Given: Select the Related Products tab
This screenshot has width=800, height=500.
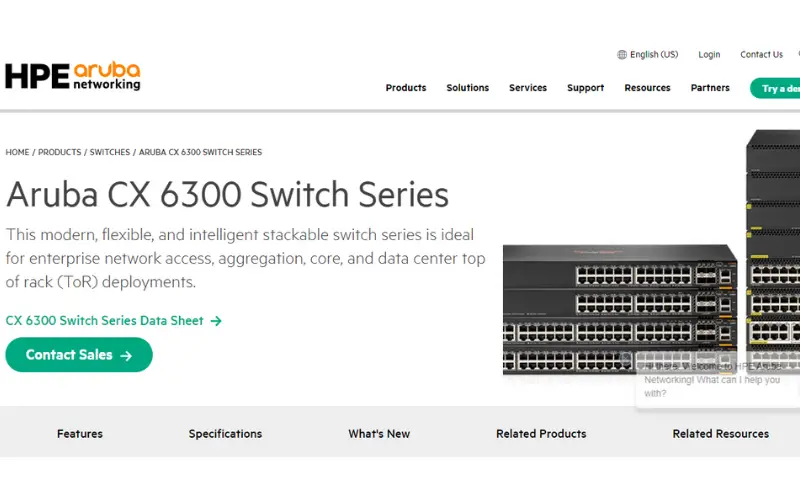Looking at the screenshot, I should [541, 434].
